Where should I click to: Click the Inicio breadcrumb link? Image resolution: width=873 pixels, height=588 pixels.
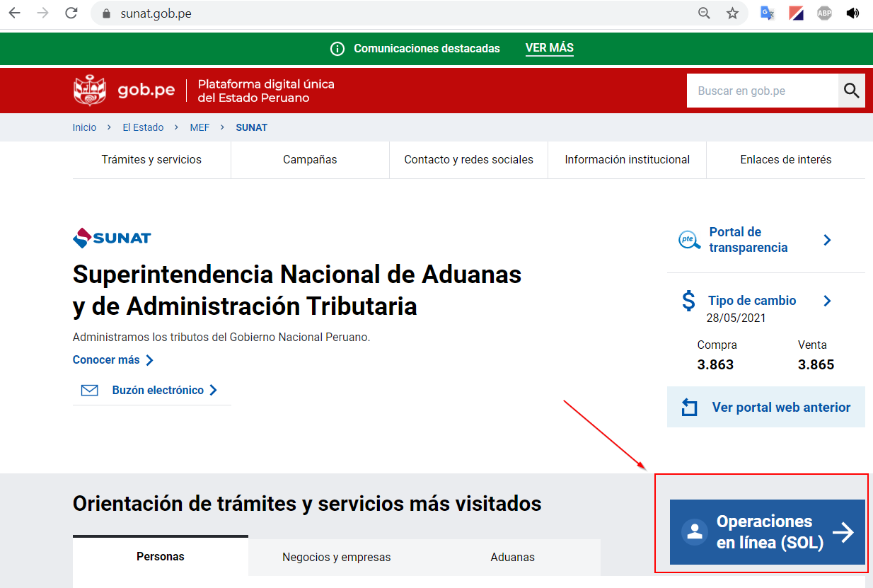(x=84, y=127)
